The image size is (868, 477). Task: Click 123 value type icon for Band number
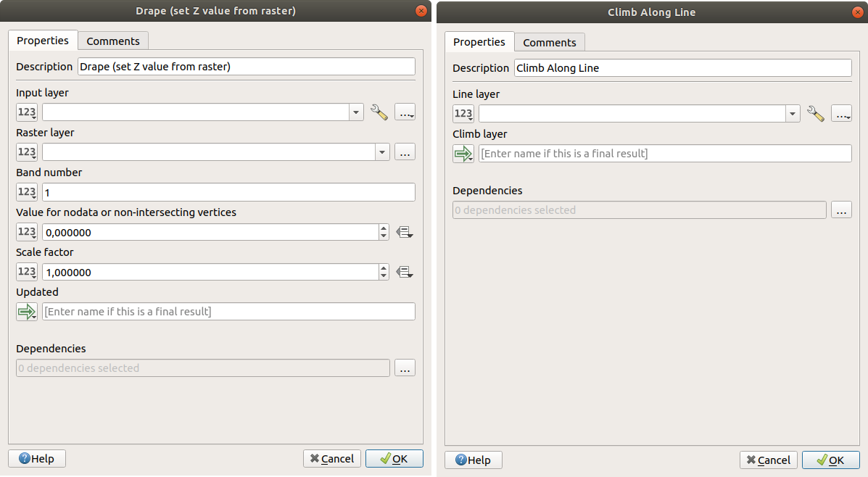[27, 192]
